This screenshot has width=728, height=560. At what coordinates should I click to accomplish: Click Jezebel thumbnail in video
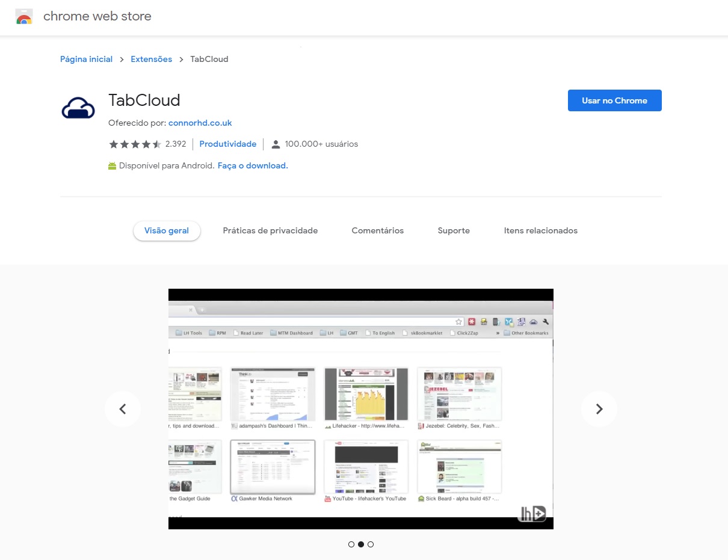pyautogui.click(x=460, y=394)
